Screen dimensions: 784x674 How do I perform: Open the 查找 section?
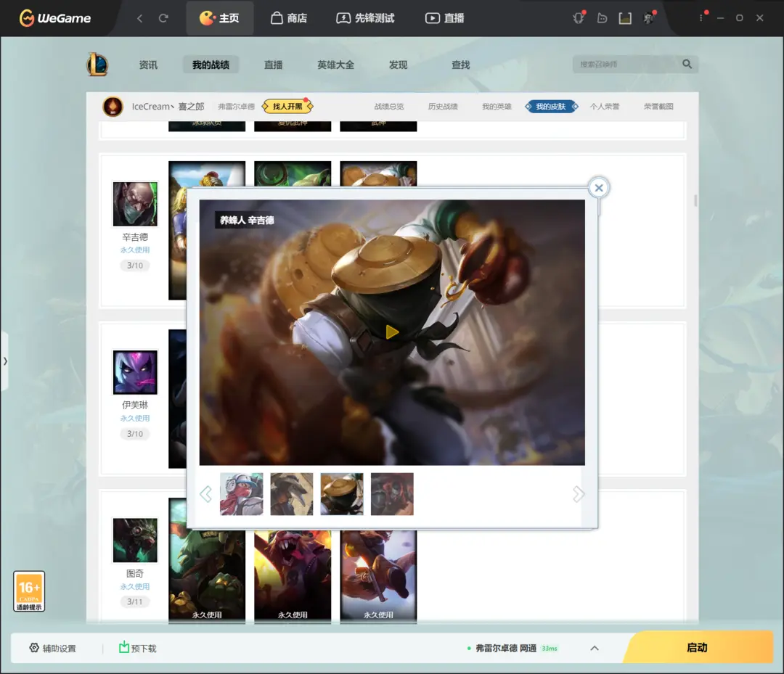coord(460,65)
